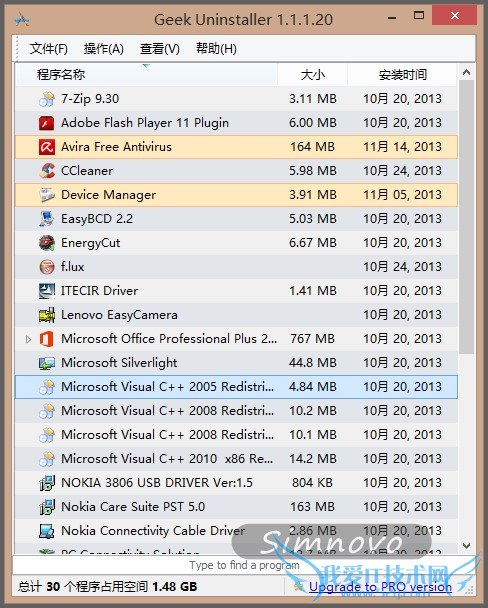Viewport: 488px width, 608px height.
Task: Click the EasyBCD 2.2 icon
Action: click(47, 219)
